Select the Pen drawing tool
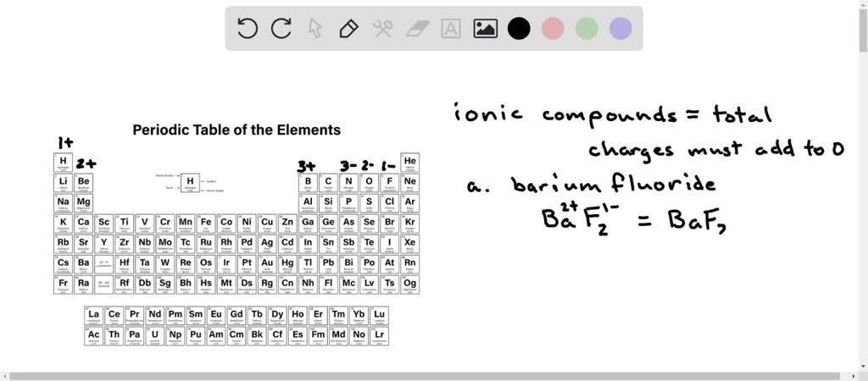This screenshot has width=868, height=381. click(x=348, y=29)
